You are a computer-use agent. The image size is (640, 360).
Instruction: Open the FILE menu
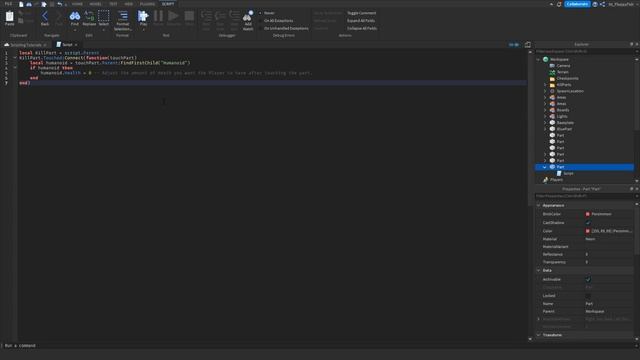8,4
